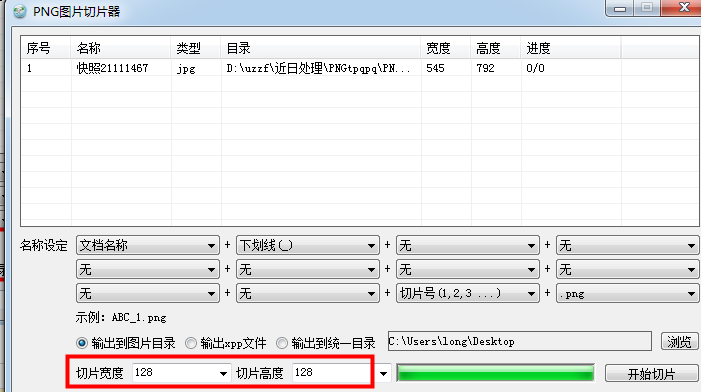The image size is (701, 392).
Task: Click the width value 545
Action: pyautogui.click(x=435, y=68)
